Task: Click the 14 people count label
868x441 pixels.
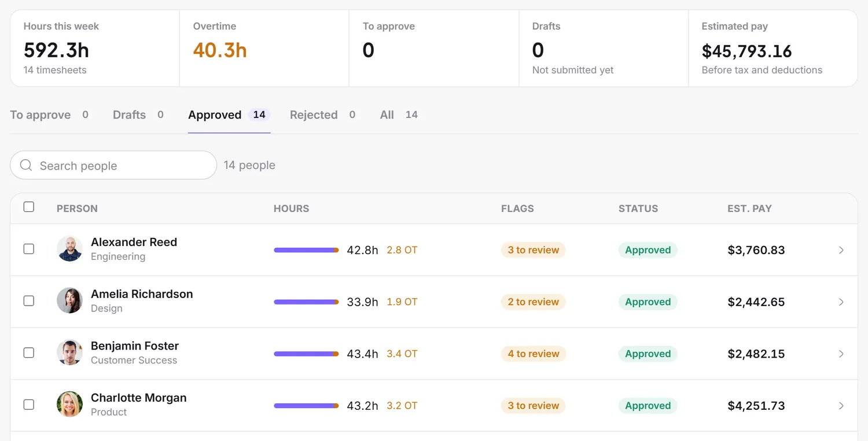Action: click(249, 166)
